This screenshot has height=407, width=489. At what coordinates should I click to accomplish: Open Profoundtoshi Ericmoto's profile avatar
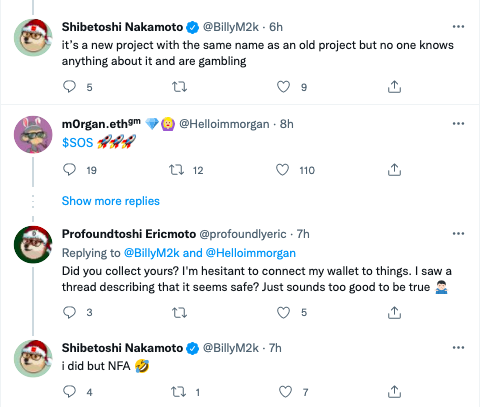(33, 245)
